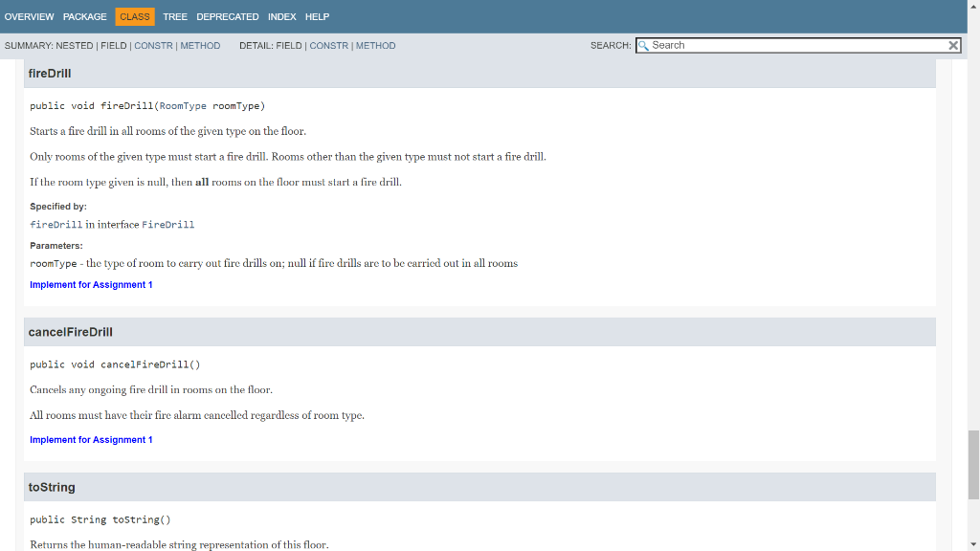Open the INDEX page
This screenshot has width=980, height=551.
click(281, 16)
